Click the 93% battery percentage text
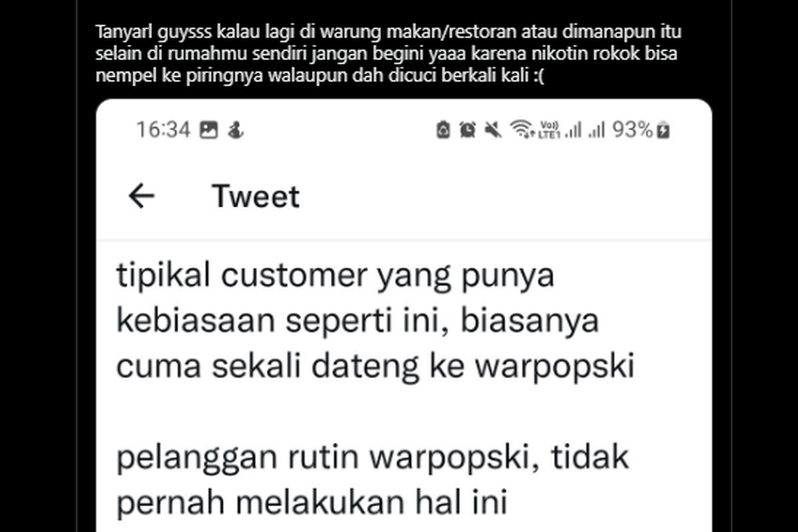Screen dimensions: 798x532 [633, 130]
